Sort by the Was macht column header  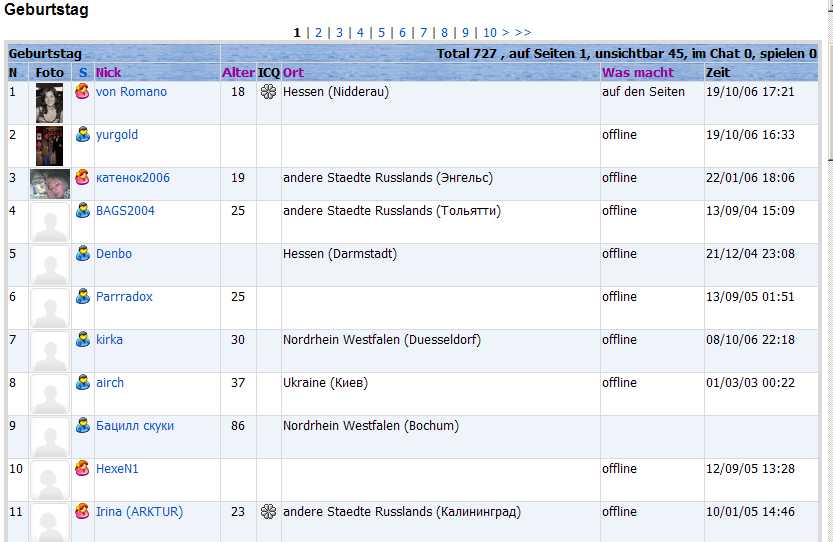[x=637, y=73]
